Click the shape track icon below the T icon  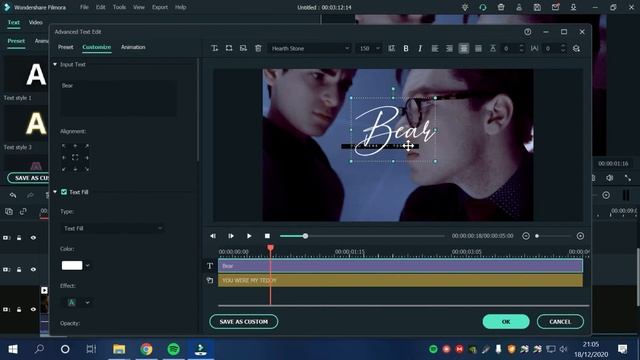[210, 280]
